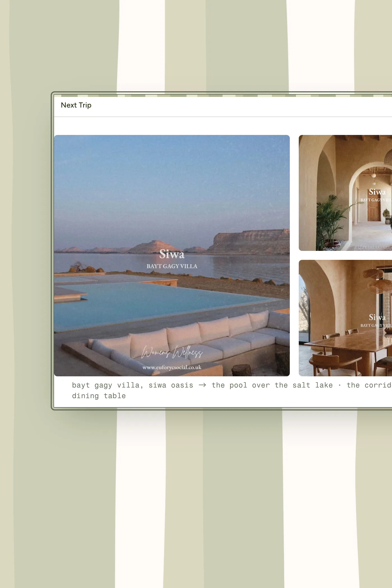Screen dimensions: 392x588
Task: Open the Siwa arched corridor photo
Action: (x=345, y=193)
